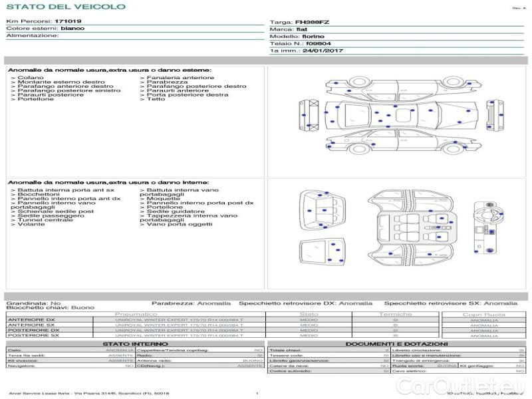Screen dimensions: 532x399
Task: Select the 'Targa: FH388FZ' plate entry
Action: 299,22
